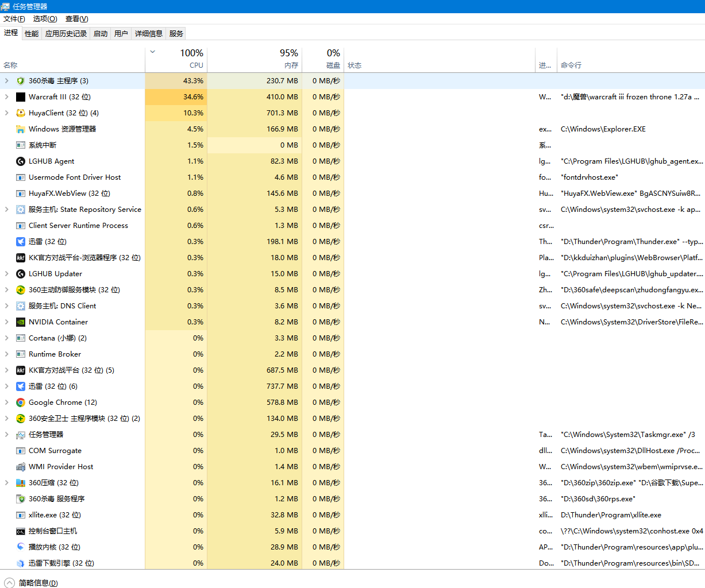Click the 控制台窗口主机 console icon
Viewport: 705px width, 588px height.
pyautogui.click(x=21, y=531)
